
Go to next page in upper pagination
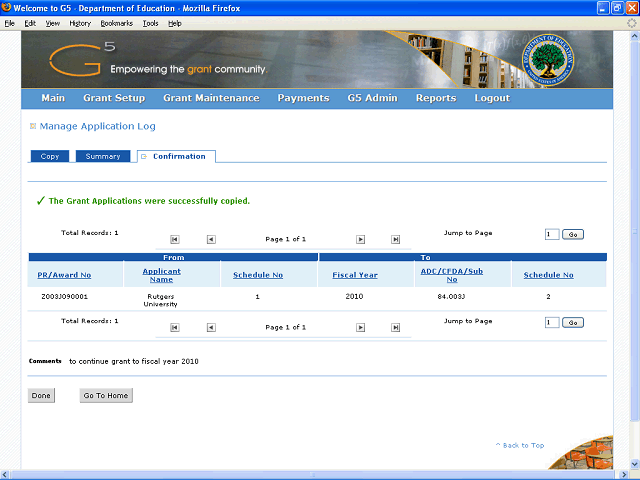pyautogui.click(x=360, y=240)
